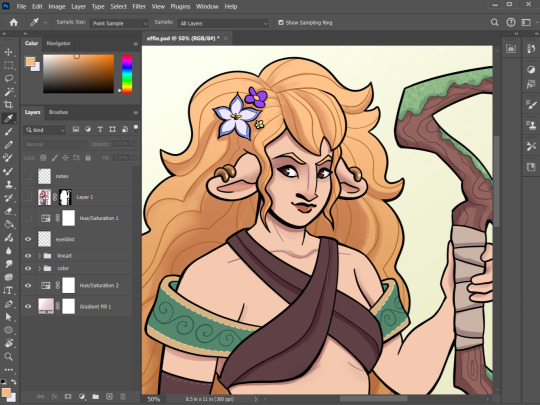Show the Hue/Saturation 1 layer
Viewport: 540px width, 405px height.
tap(28, 218)
